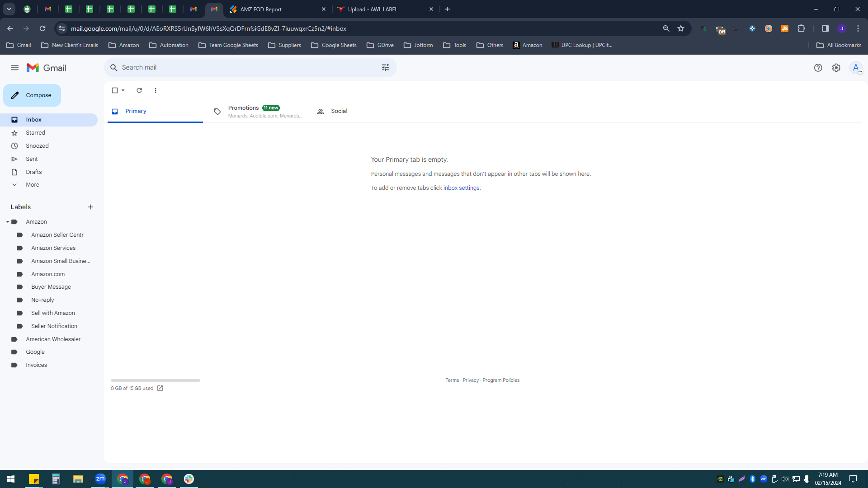Open the Program Policies link

(x=501, y=380)
